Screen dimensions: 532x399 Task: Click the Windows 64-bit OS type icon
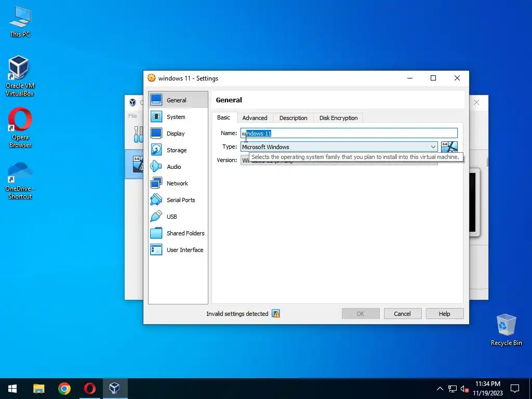tap(449, 147)
